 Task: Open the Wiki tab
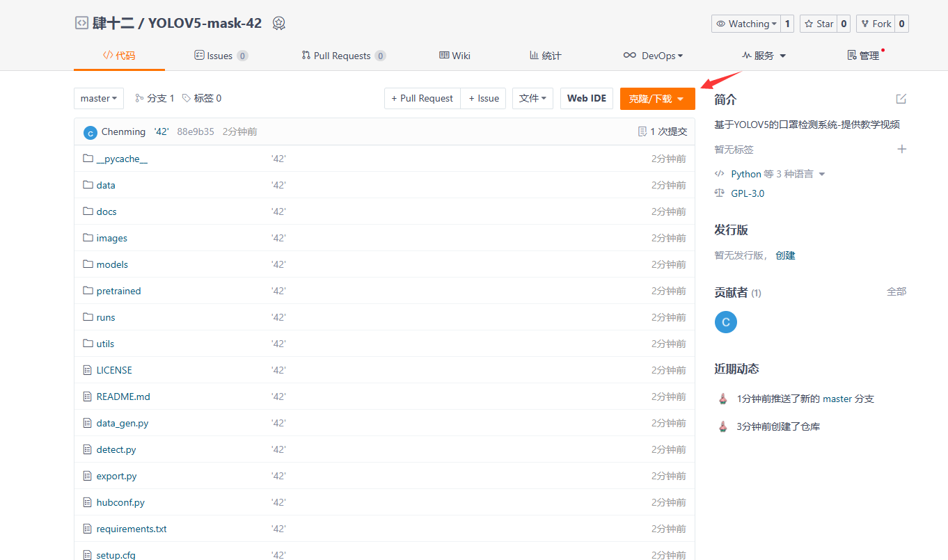click(455, 56)
